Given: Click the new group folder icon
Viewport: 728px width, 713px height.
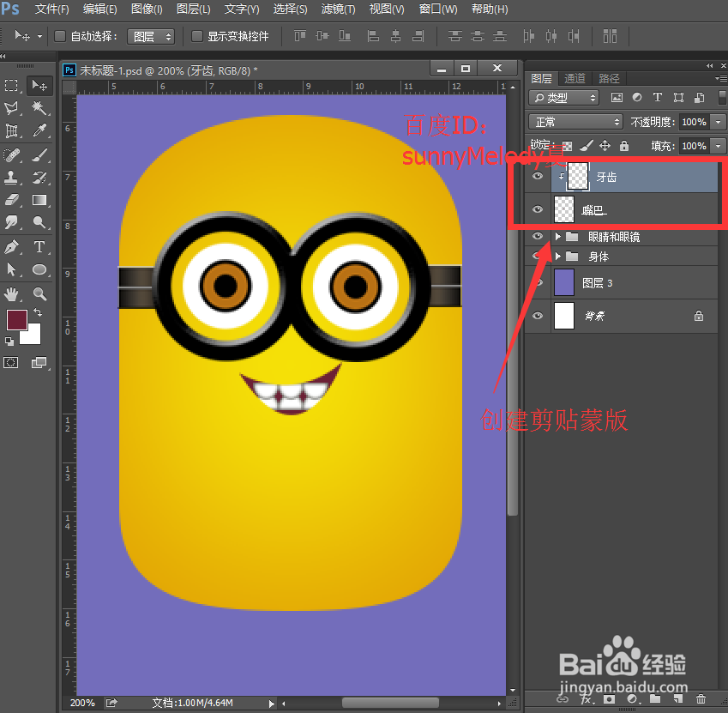Looking at the screenshot, I should pyautogui.click(x=655, y=699).
